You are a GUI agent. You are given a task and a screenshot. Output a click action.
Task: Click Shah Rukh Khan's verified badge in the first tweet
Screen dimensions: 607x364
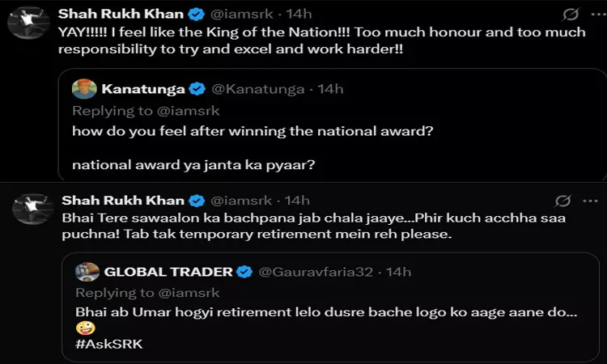pos(195,15)
